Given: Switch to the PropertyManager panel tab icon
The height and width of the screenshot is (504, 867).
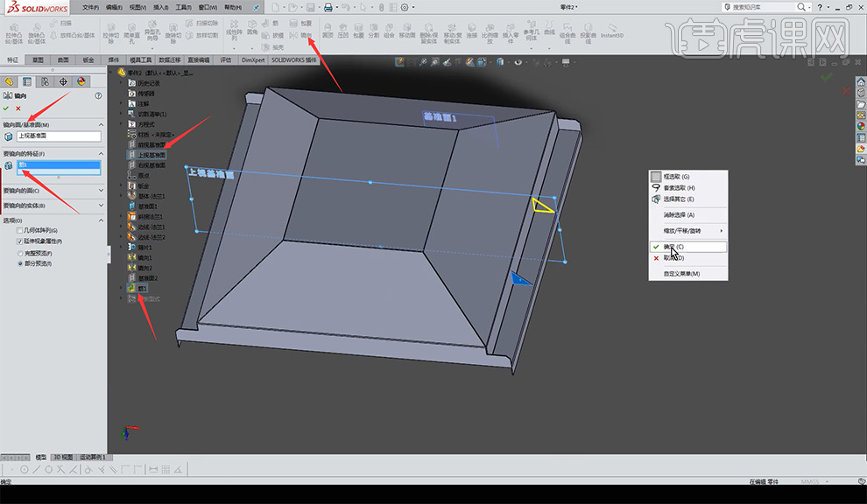Looking at the screenshot, I should tap(27, 81).
